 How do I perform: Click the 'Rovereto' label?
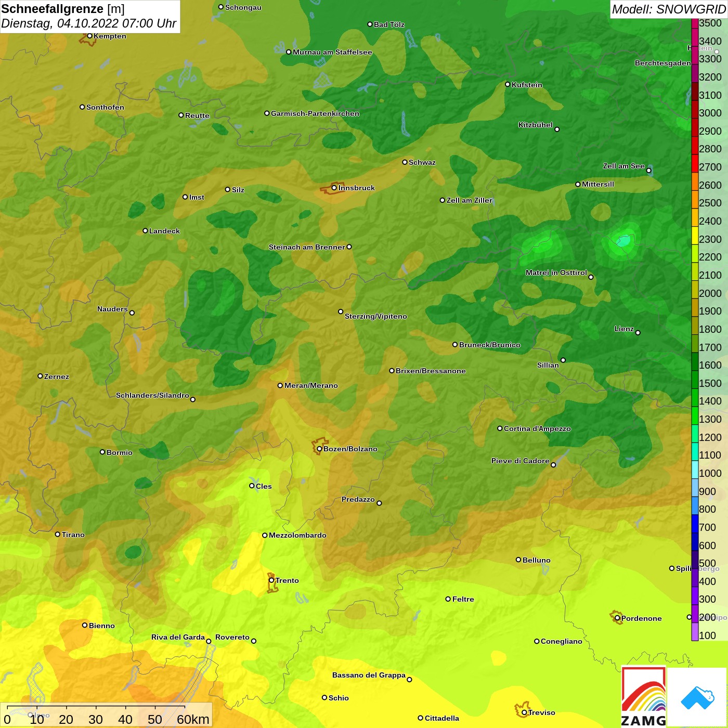click(x=232, y=637)
